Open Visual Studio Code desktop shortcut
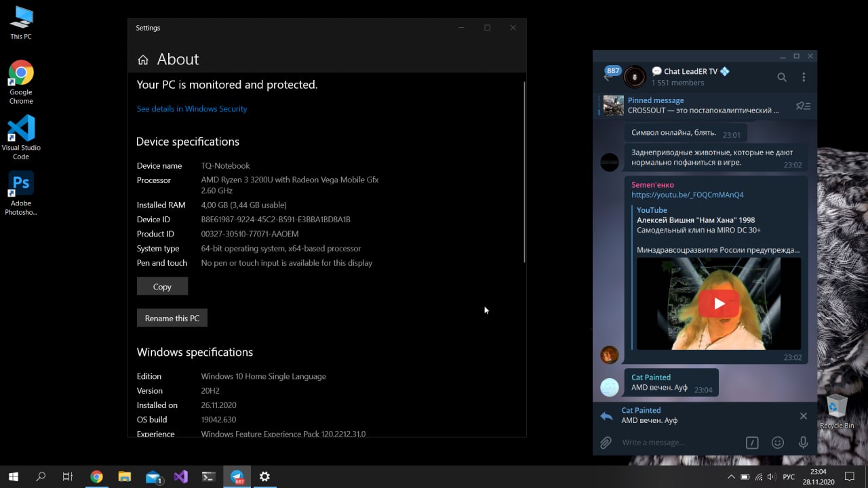Image resolution: width=868 pixels, height=488 pixels. pos(21,138)
